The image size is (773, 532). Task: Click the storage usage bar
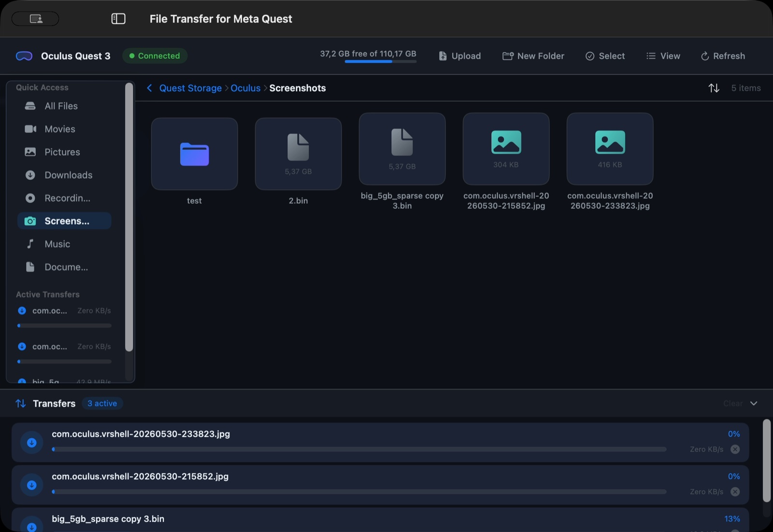pos(380,61)
